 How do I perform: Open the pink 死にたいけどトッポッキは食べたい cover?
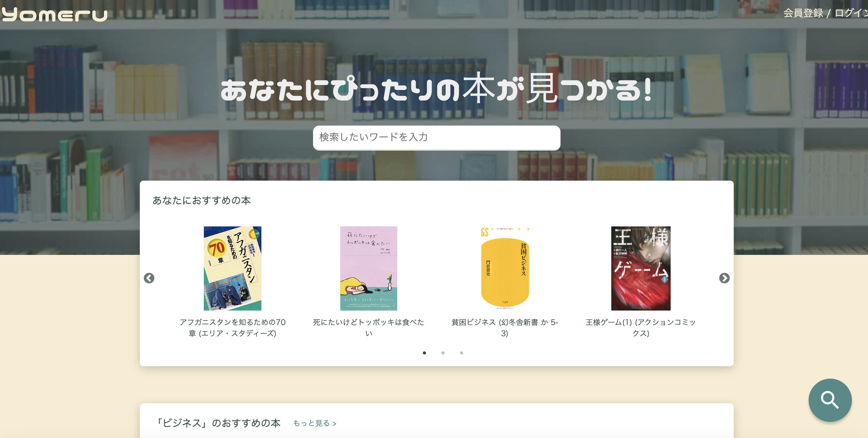pos(369,268)
